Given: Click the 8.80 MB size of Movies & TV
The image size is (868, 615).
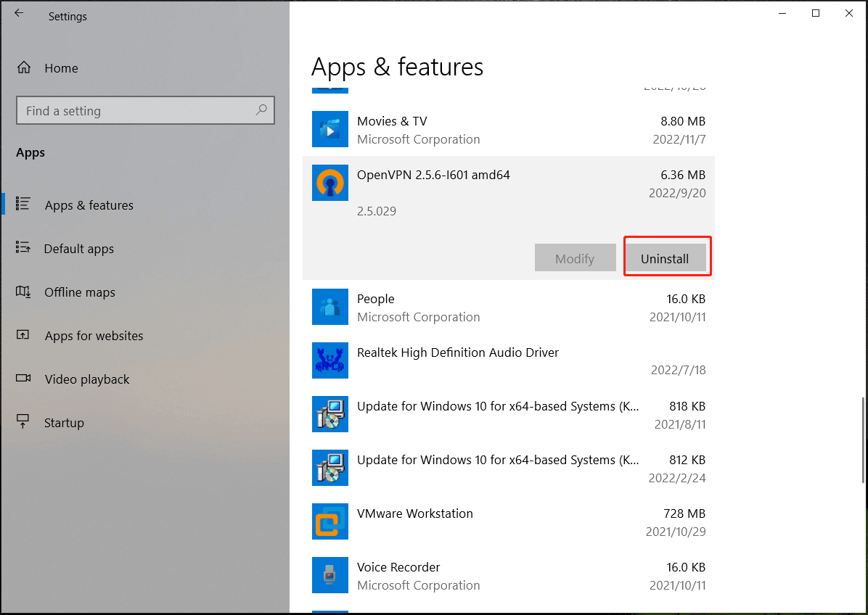Looking at the screenshot, I should (x=683, y=121).
